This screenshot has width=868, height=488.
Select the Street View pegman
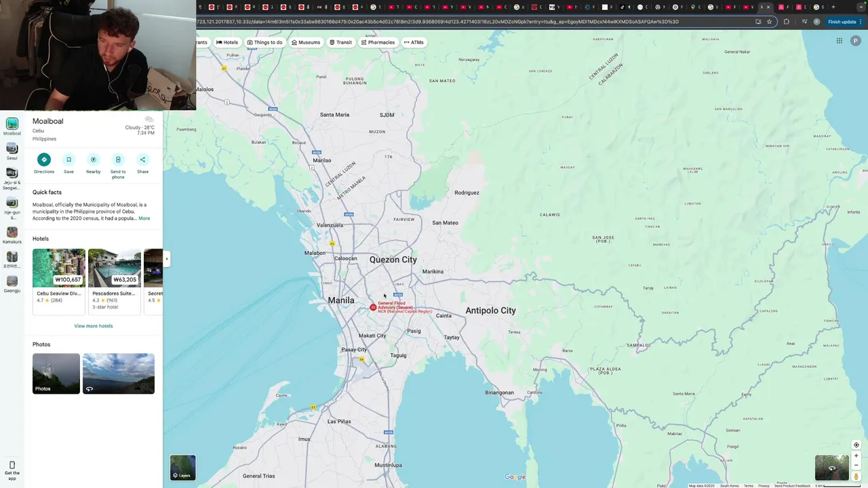(856, 476)
